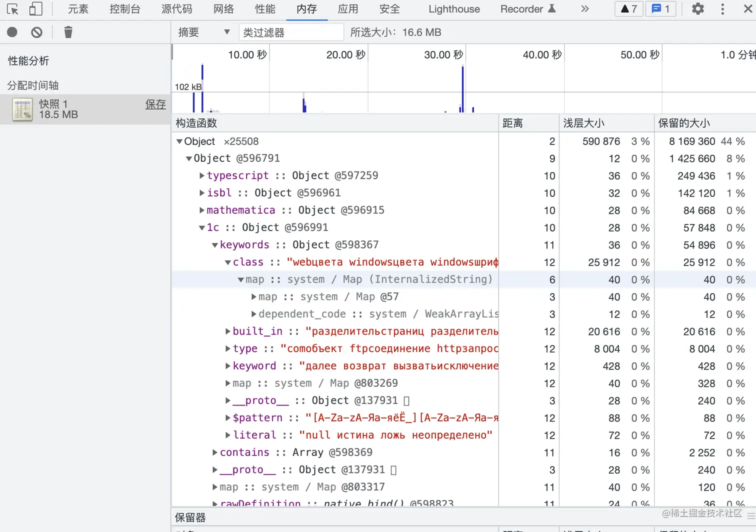Open DevTools settings gear
Screen dimensions: 756x532
point(698,8)
